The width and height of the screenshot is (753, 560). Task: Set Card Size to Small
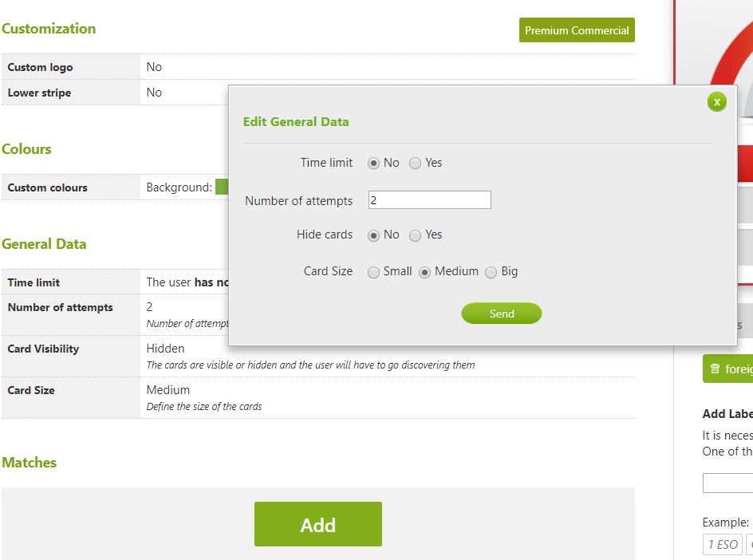click(373, 272)
